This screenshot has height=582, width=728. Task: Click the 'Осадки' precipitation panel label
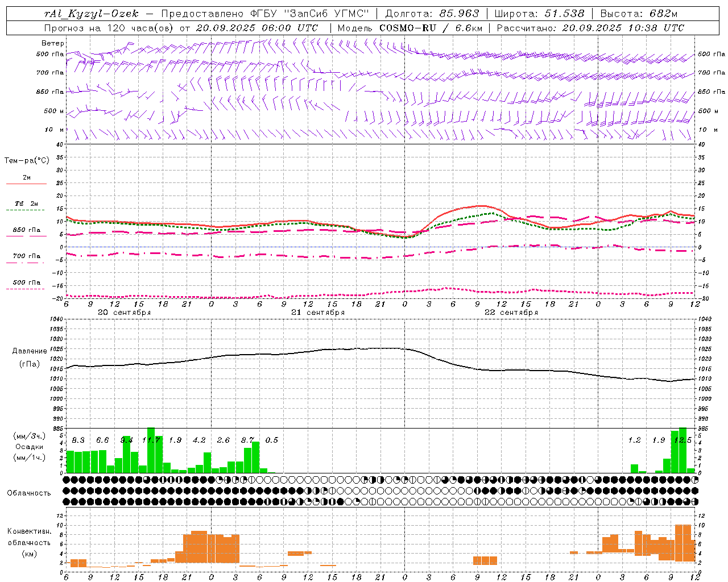click(x=29, y=447)
